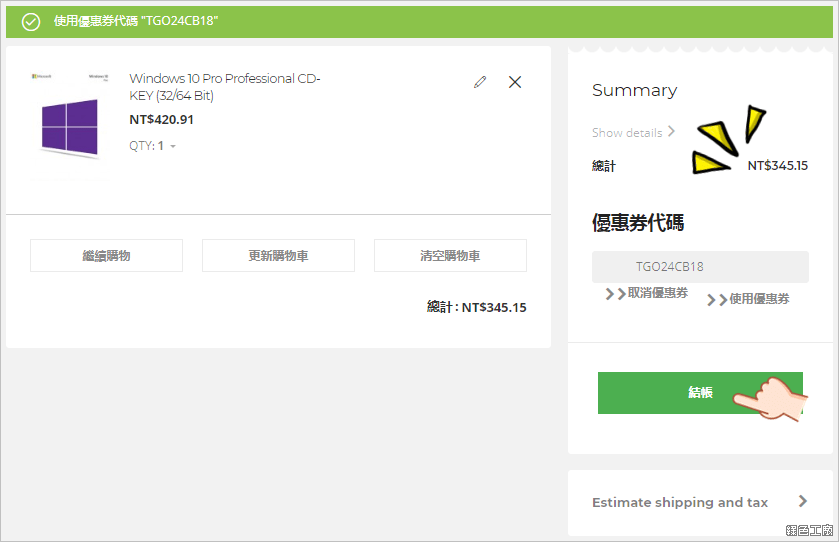The image size is (839, 542).
Task: Click the Summary heading
Action: point(635,90)
